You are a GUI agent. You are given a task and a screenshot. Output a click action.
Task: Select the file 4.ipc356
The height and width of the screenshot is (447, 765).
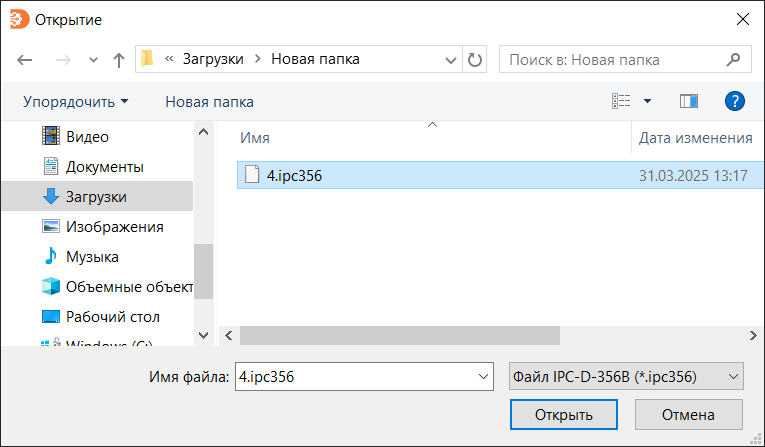click(500, 175)
